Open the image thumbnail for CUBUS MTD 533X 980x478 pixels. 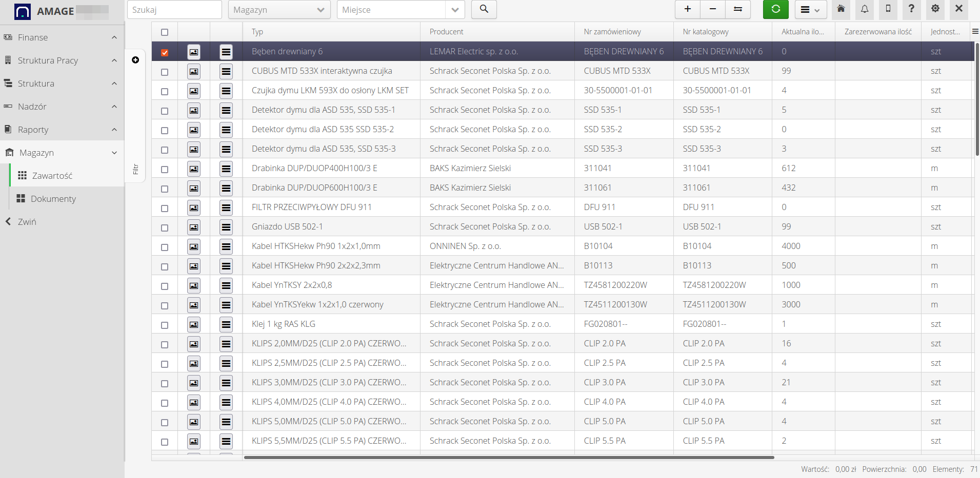(193, 71)
